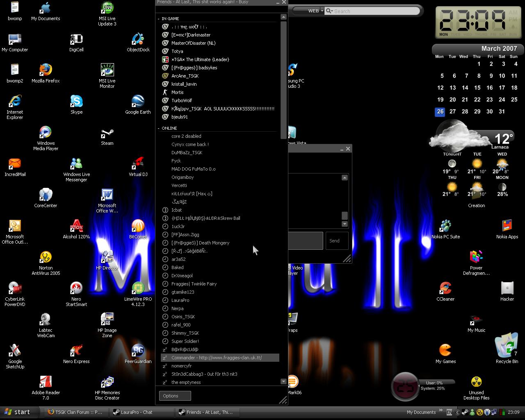525x420 pixels.
Task: Collapse the ONLINE friends group
Action: [x=159, y=128]
